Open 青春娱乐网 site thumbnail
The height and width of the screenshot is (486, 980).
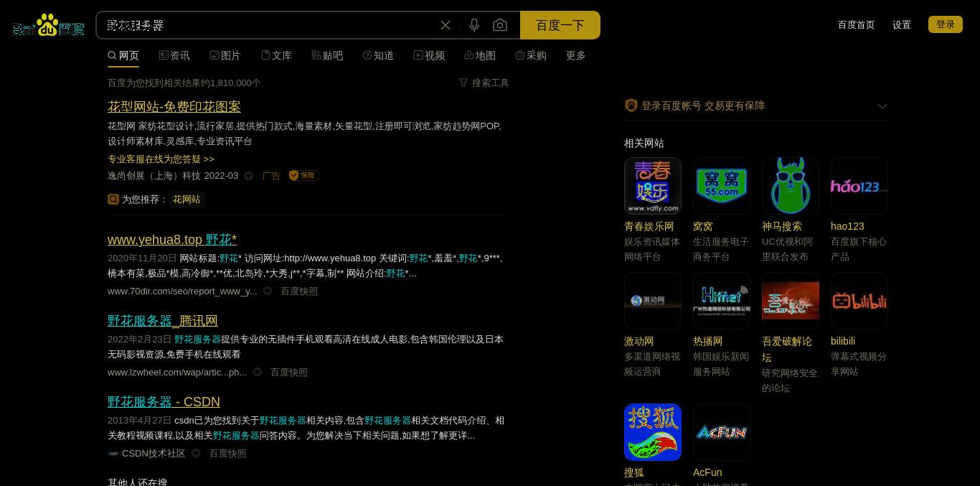[x=653, y=186]
